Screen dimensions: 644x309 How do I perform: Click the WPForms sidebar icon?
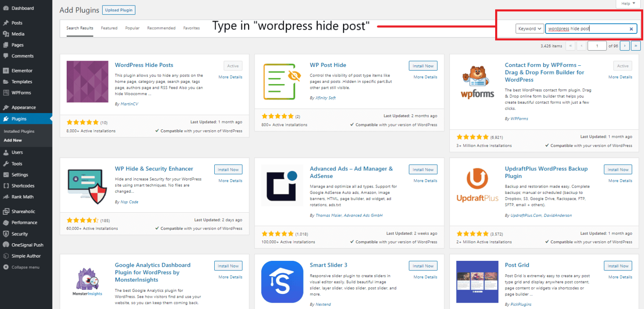5,93
